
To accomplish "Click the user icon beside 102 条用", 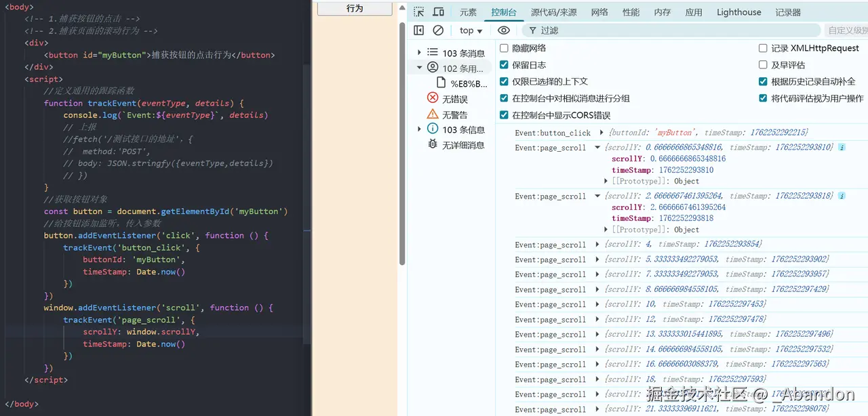I will point(432,68).
